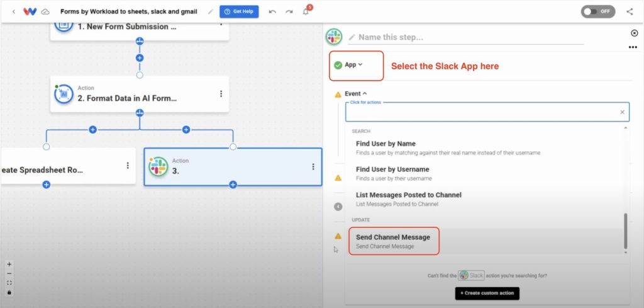
Task: Collapse the Event section
Action: click(x=356, y=94)
